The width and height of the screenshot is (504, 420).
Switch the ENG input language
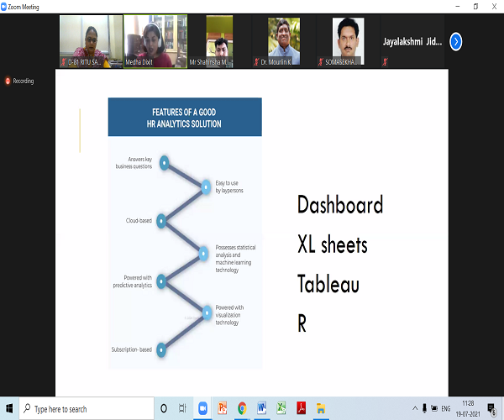pyautogui.click(x=446, y=409)
